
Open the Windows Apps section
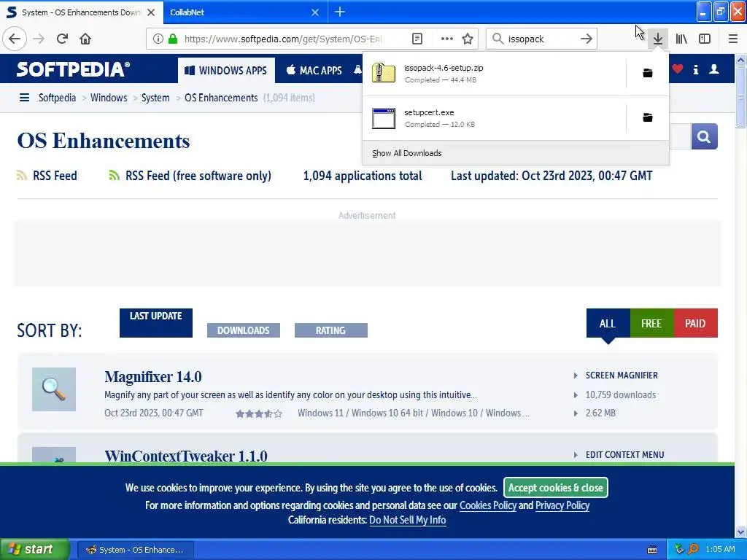[x=226, y=71]
